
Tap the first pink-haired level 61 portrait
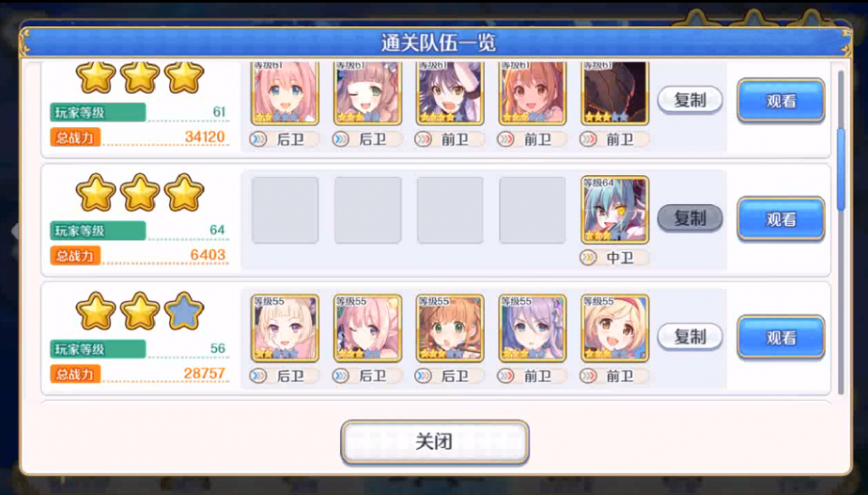tap(285, 92)
